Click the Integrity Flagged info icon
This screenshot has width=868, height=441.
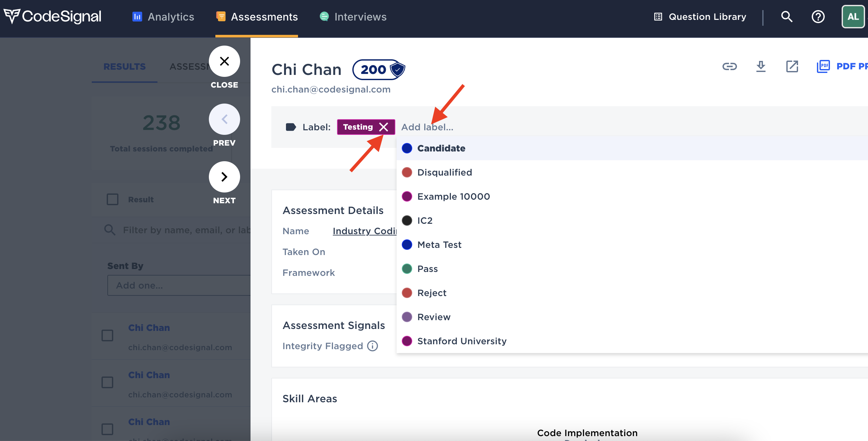pyautogui.click(x=372, y=346)
